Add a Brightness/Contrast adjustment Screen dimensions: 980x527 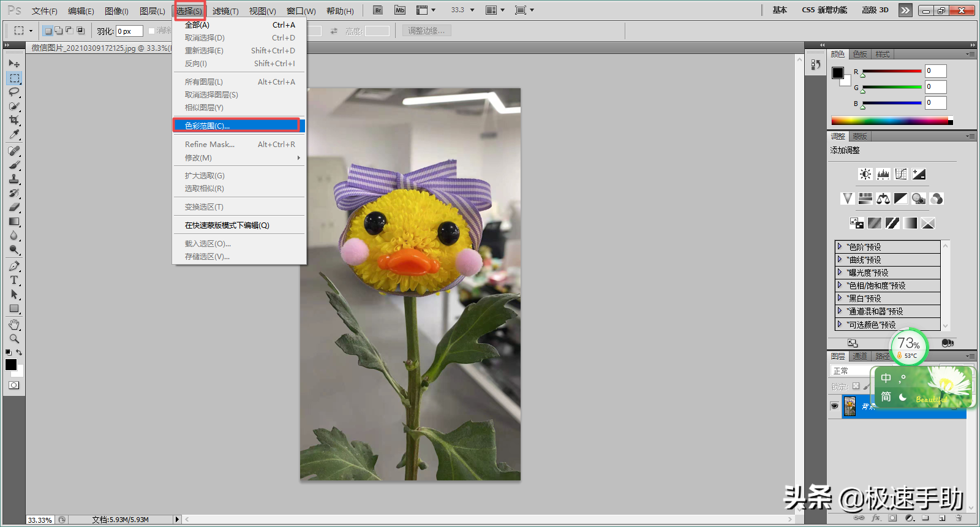point(865,174)
